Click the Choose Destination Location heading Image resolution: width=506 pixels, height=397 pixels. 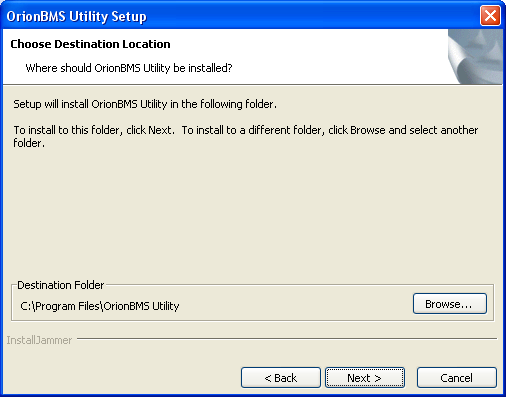(90, 44)
